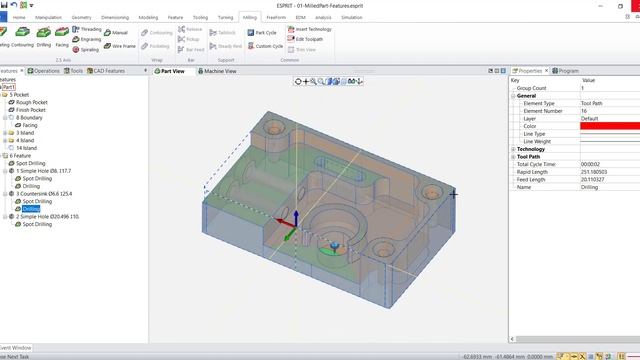Select the Part1 root node
Viewport: 640px width, 360px height.
click(x=9, y=87)
